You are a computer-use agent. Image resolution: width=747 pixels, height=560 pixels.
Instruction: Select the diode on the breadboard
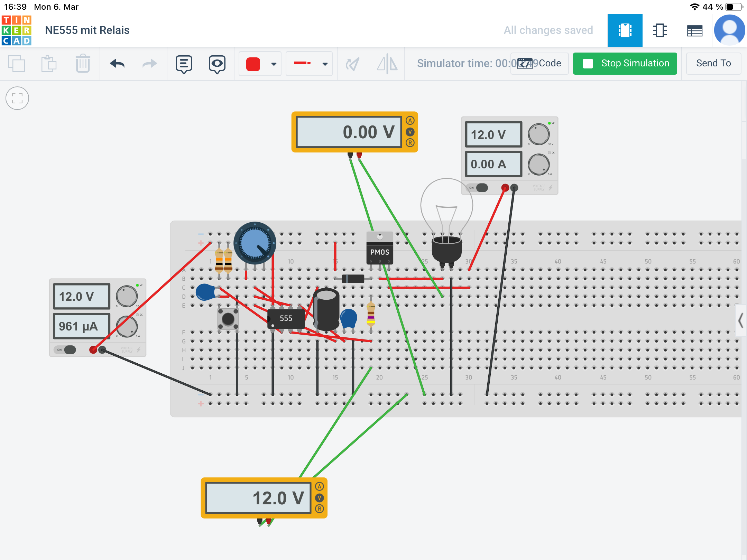[353, 279]
